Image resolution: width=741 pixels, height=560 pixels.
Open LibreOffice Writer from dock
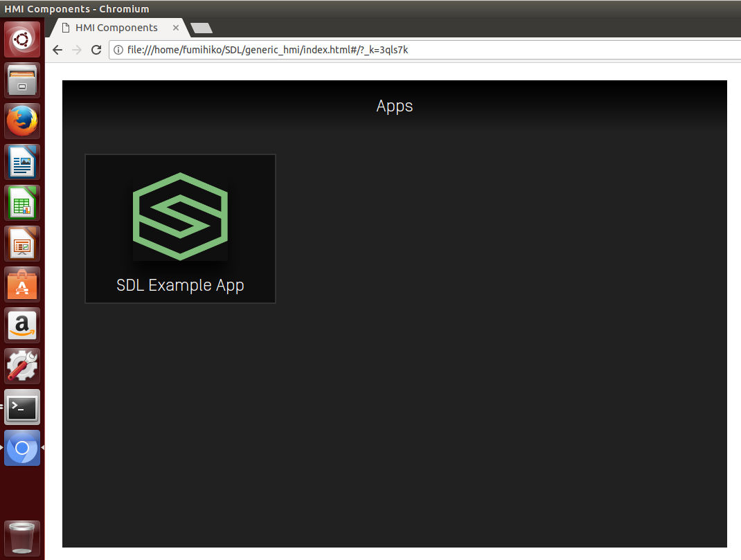(22, 162)
